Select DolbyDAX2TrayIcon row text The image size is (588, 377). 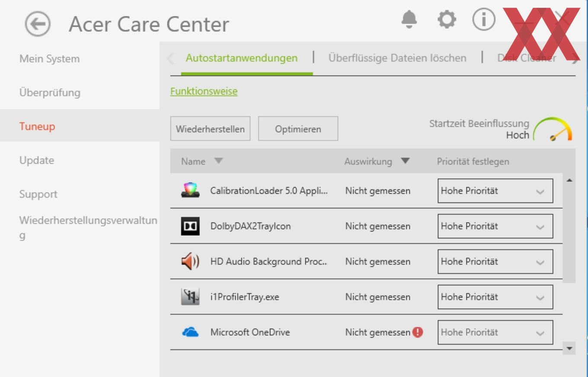(250, 226)
